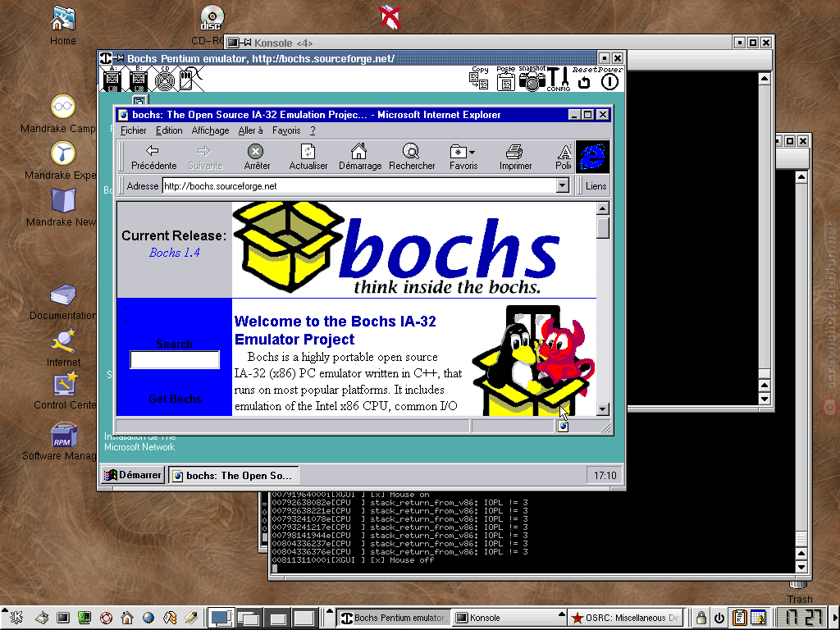
Task: Open Bochs CONFIG tools icon
Action: tap(558, 79)
